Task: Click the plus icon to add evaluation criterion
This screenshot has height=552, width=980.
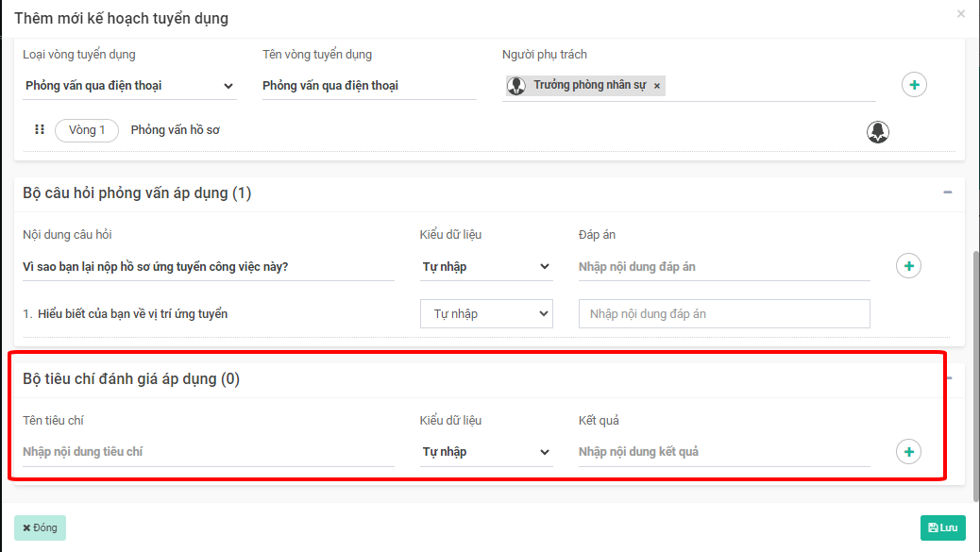Action: pos(908,452)
